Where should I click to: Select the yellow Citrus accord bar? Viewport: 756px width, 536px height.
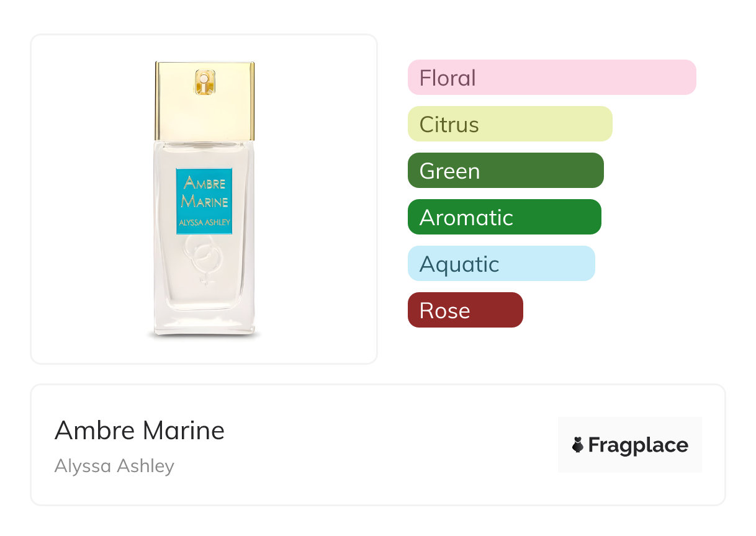(510, 124)
